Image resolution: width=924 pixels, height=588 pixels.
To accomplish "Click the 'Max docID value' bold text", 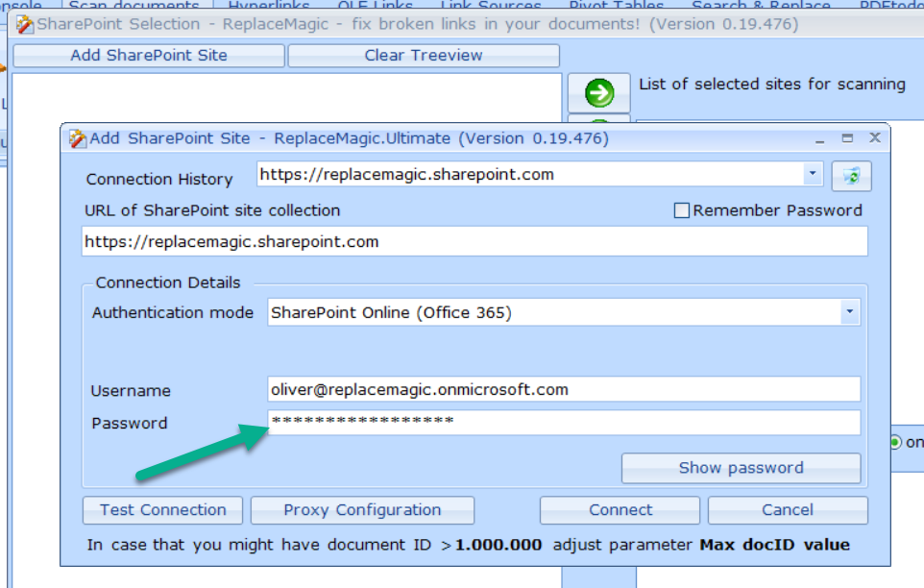I will pyautogui.click(x=774, y=545).
